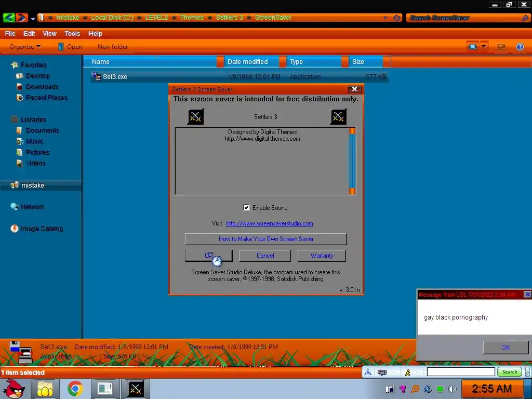Open the File menu

(x=10, y=34)
